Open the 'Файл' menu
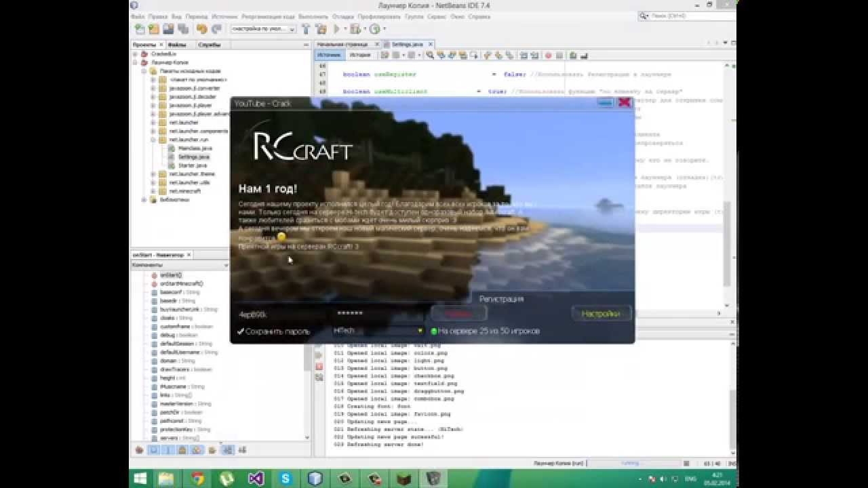868x488 pixels. (x=136, y=16)
